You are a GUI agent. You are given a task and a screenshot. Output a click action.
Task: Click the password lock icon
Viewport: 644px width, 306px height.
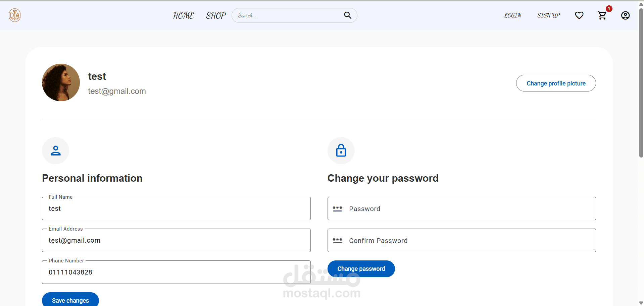pyautogui.click(x=341, y=151)
